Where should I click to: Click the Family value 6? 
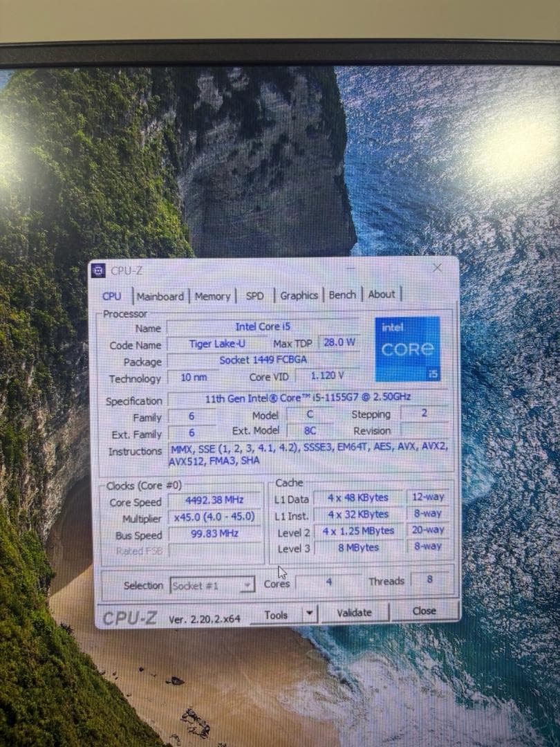coord(192,416)
